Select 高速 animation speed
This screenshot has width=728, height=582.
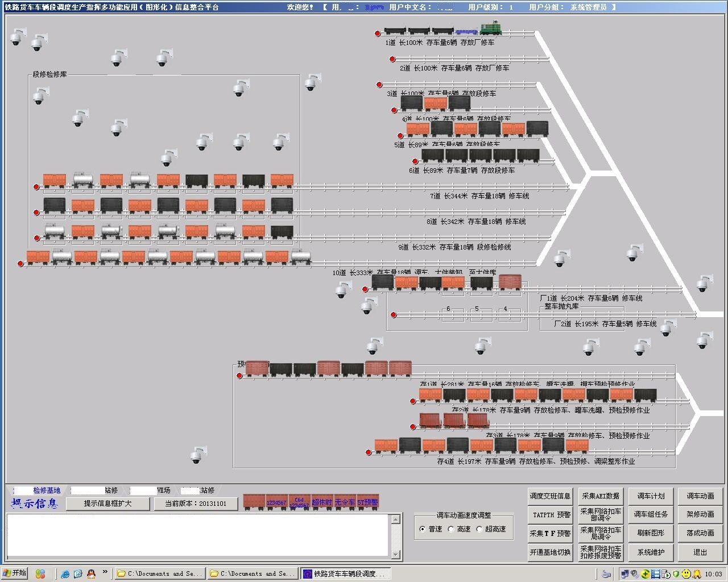click(x=451, y=529)
